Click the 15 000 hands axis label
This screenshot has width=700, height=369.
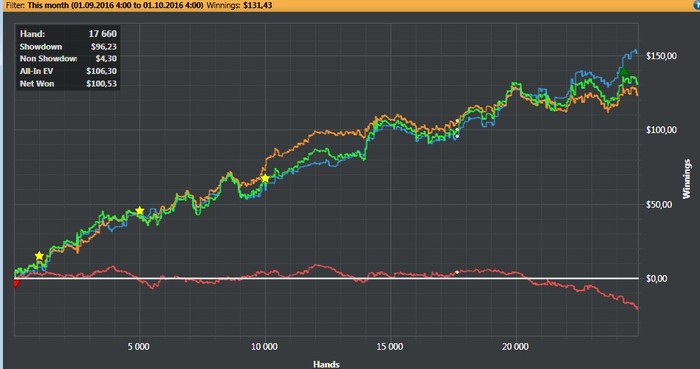click(x=390, y=347)
